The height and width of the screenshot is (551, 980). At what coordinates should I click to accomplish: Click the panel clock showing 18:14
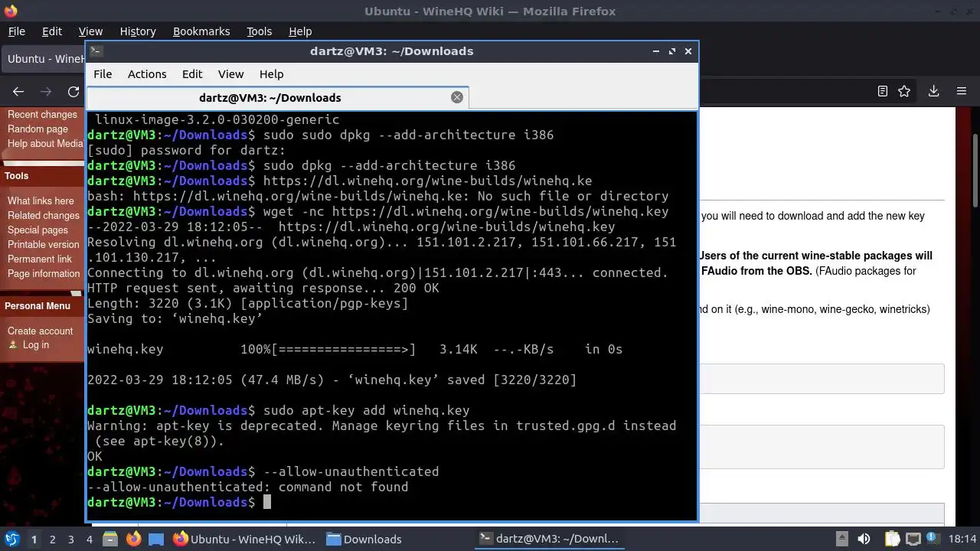963,539
